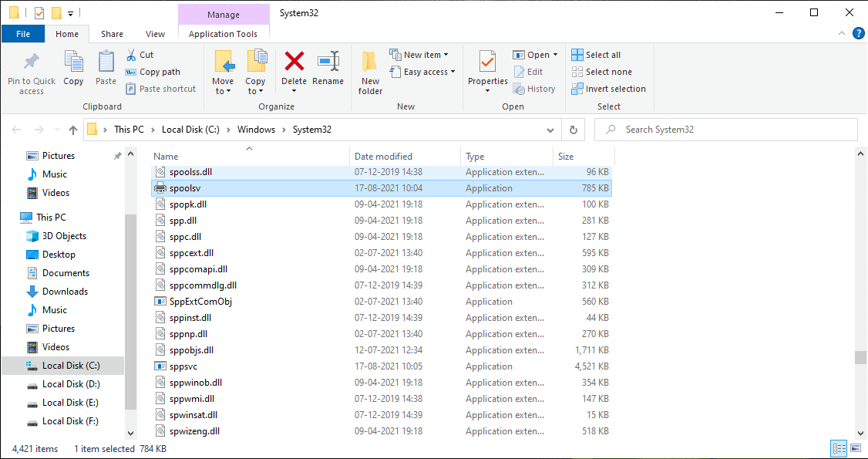Open the View ribbon tab
Image resolution: width=868 pixels, height=459 pixels.
[156, 34]
